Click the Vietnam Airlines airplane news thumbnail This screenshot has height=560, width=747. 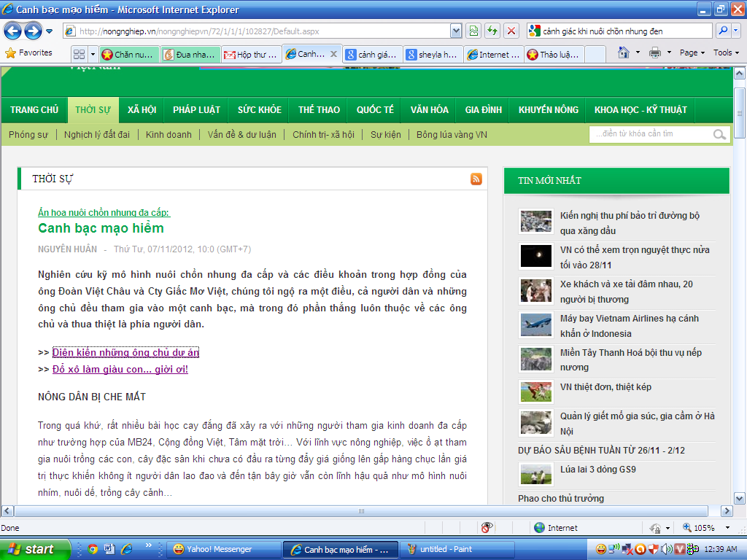pyautogui.click(x=535, y=325)
